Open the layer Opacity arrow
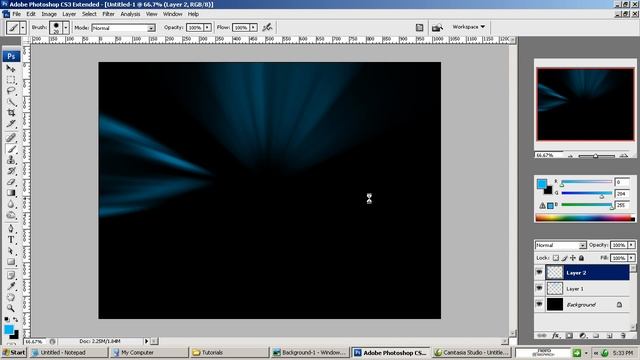Image resolution: width=640 pixels, height=360 pixels. 631,245
